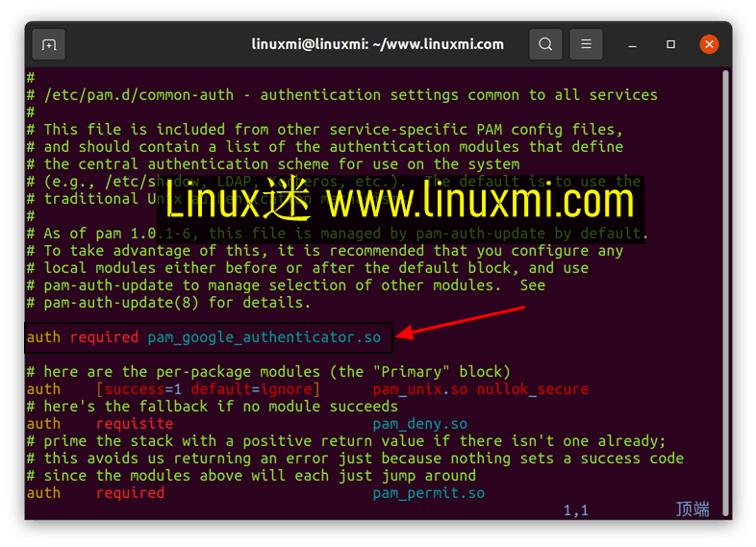
Task: Place cursor on the /etc/pam.d/common-auth comment line
Action: point(342,95)
